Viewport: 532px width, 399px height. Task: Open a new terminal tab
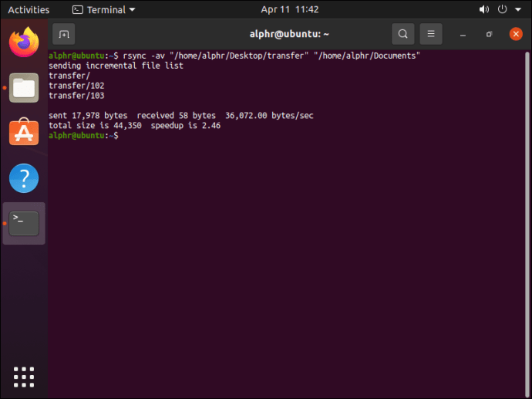(64, 34)
